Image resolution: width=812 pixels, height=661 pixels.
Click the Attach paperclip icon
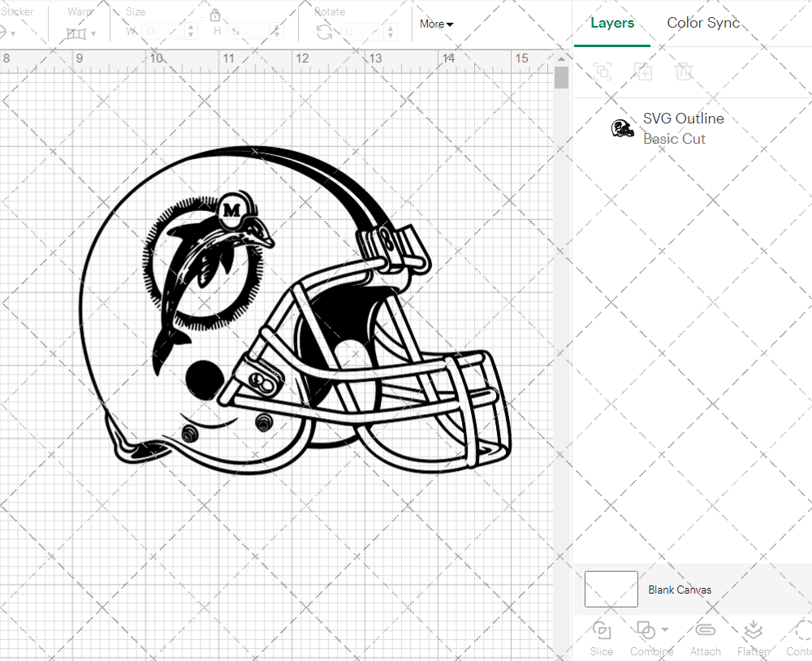tap(705, 631)
